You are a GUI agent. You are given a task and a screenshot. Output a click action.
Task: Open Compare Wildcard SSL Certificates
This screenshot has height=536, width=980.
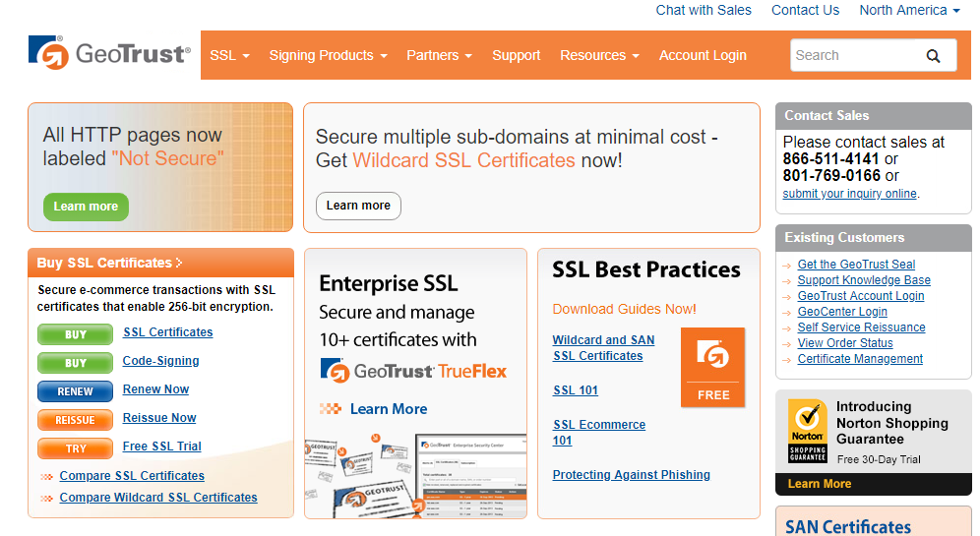point(158,498)
